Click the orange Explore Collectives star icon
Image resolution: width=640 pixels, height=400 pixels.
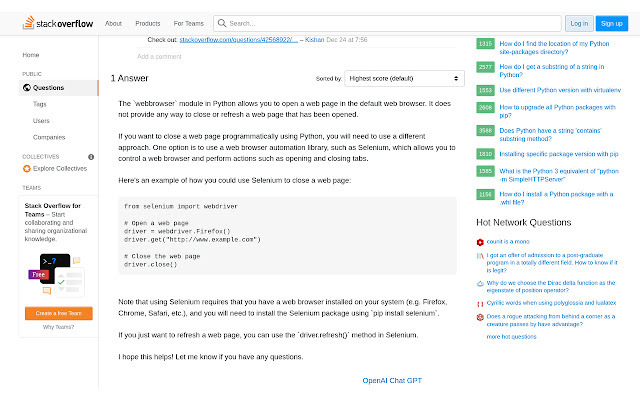click(26, 168)
